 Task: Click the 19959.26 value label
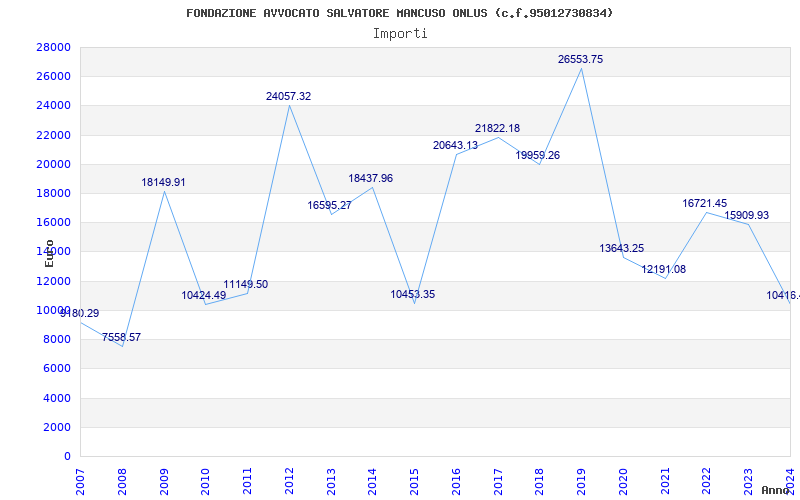pos(538,156)
